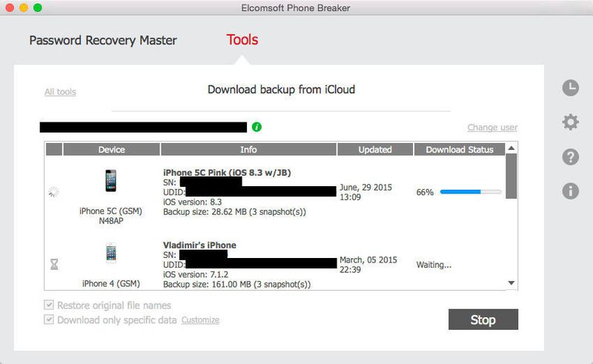Screen dimensions: 593x364
Task: Click the yellow minimize window button
Action: (24, 7)
